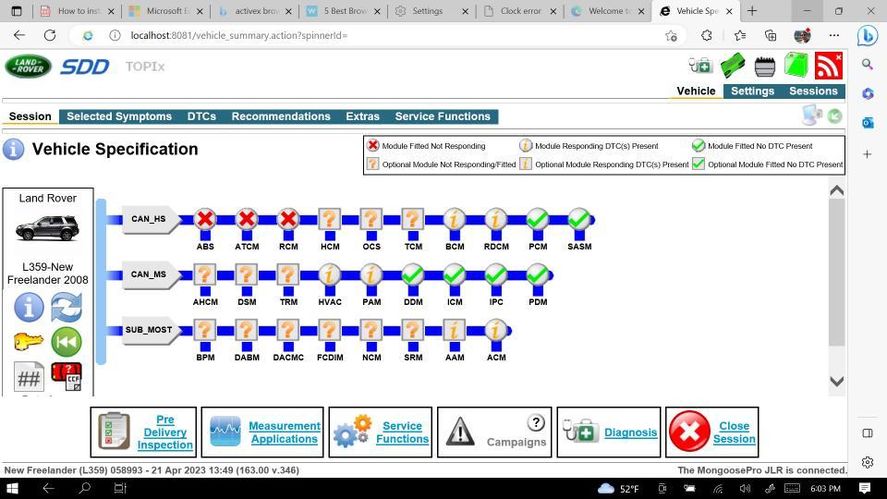Select the RCM not responding icon
Viewport: 887px width, 499px height.
pyautogui.click(x=289, y=219)
